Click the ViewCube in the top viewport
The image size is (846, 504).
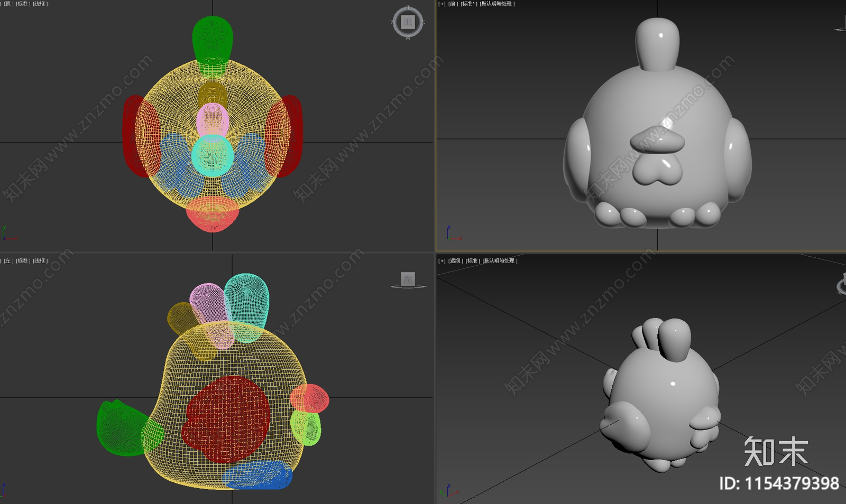(408, 22)
